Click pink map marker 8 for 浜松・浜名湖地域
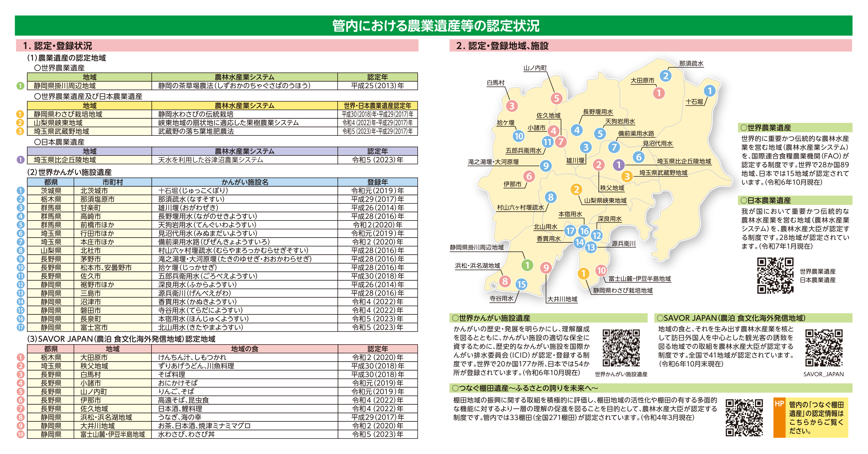Image resolution: width=868 pixels, height=454 pixels. pos(505,281)
